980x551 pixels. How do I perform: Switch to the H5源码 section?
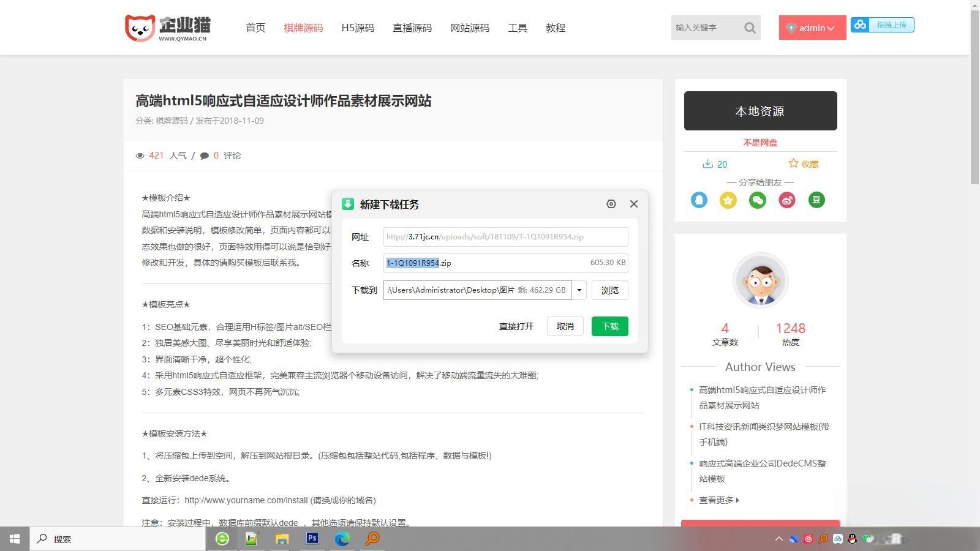pyautogui.click(x=358, y=28)
